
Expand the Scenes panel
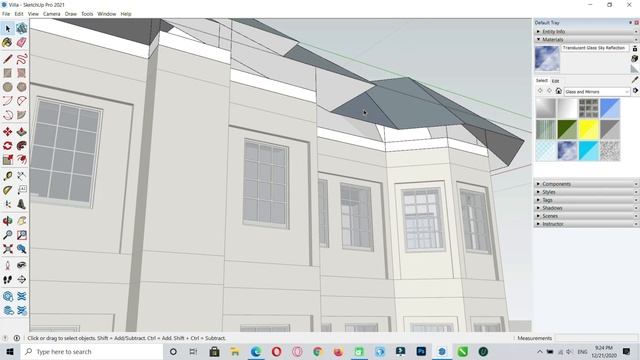[x=586, y=216]
